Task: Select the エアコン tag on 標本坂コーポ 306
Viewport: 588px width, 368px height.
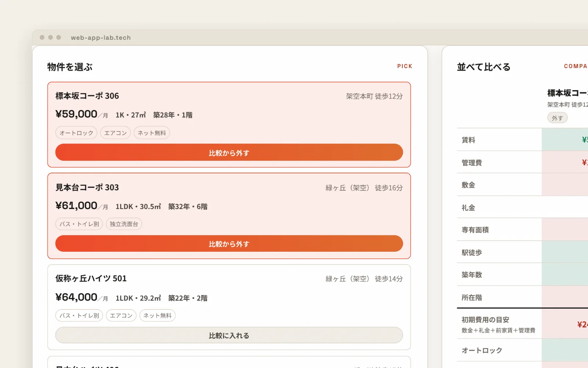Action: click(x=115, y=133)
